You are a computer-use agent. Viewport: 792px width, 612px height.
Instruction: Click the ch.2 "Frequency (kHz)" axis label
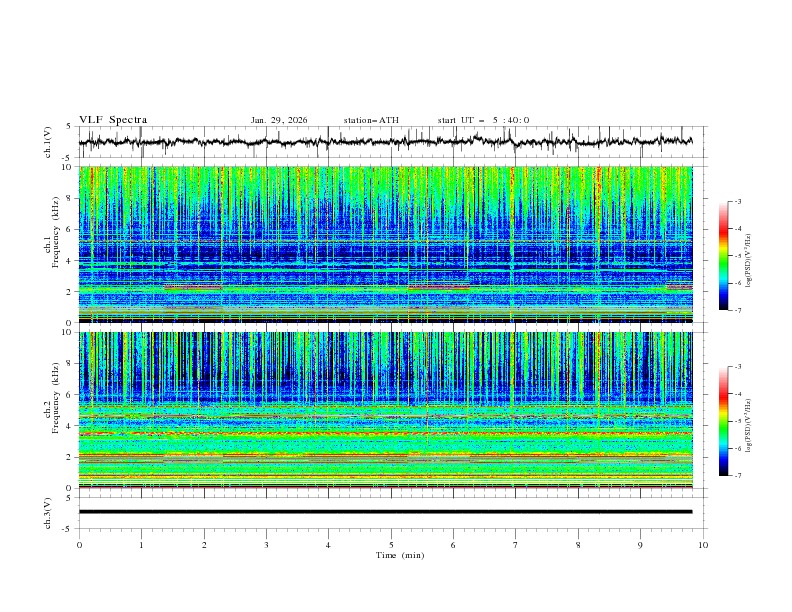[56, 397]
